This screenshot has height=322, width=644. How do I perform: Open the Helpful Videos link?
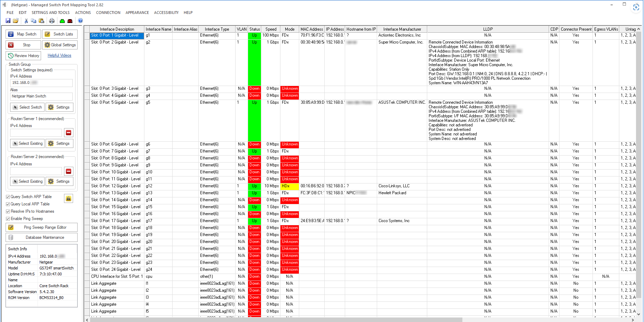pyautogui.click(x=59, y=55)
